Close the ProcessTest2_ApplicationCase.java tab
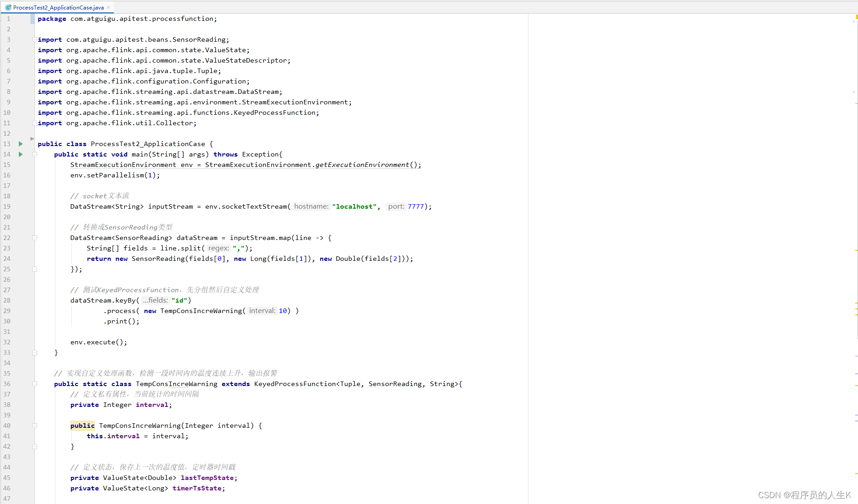Image resolution: width=858 pixels, height=504 pixels. coord(108,7)
